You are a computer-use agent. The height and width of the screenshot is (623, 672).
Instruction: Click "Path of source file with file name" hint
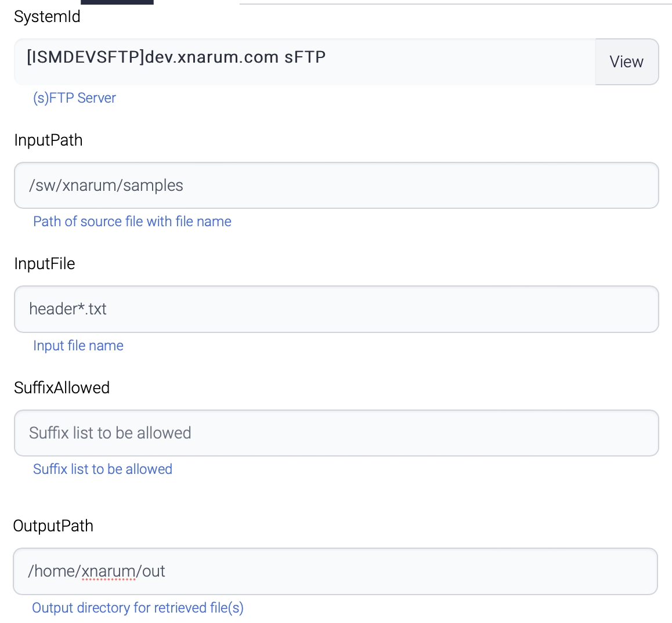[132, 222]
